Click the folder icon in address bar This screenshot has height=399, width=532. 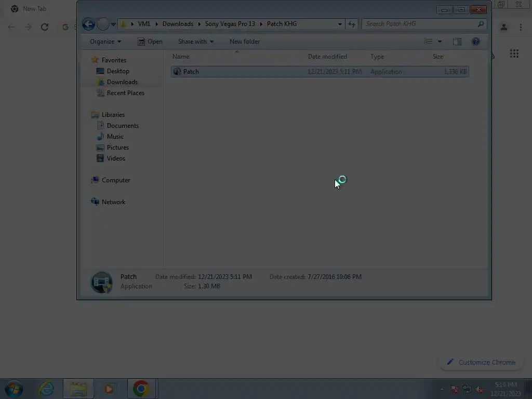(124, 24)
